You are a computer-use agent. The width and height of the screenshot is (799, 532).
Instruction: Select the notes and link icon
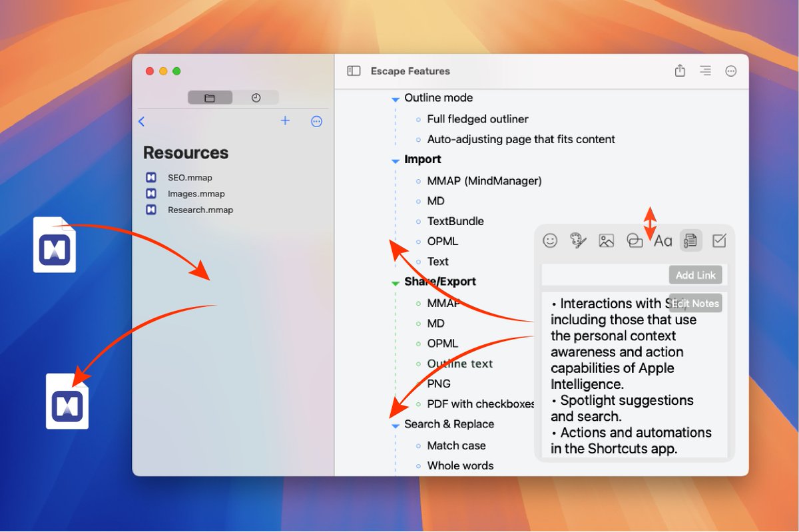pos(690,241)
